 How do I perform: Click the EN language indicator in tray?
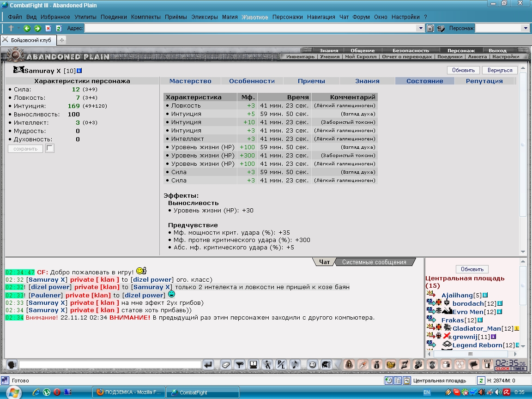[427, 392]
